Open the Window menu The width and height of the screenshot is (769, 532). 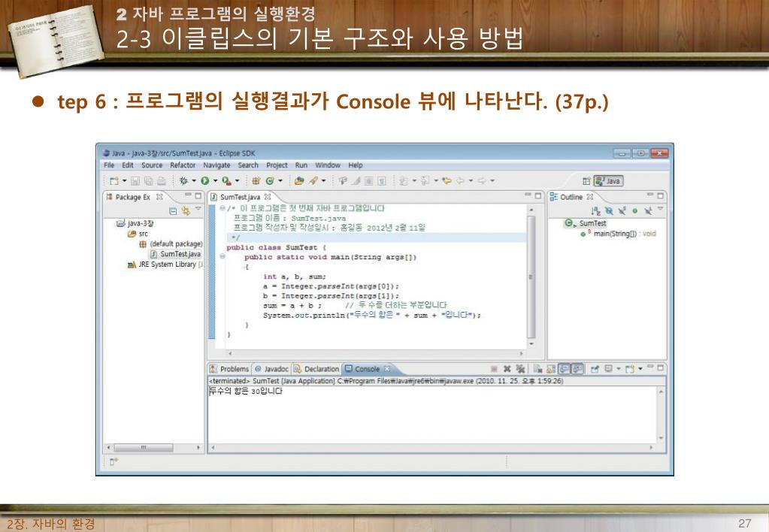328,165
